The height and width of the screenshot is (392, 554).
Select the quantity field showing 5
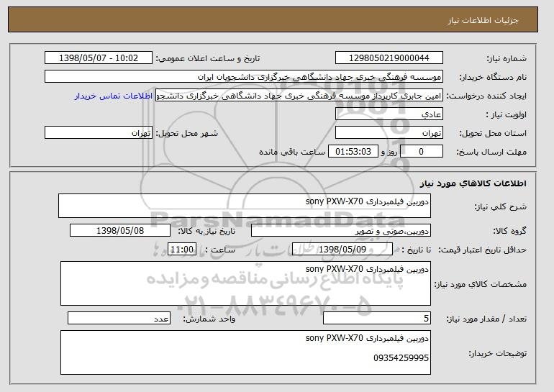377,318
